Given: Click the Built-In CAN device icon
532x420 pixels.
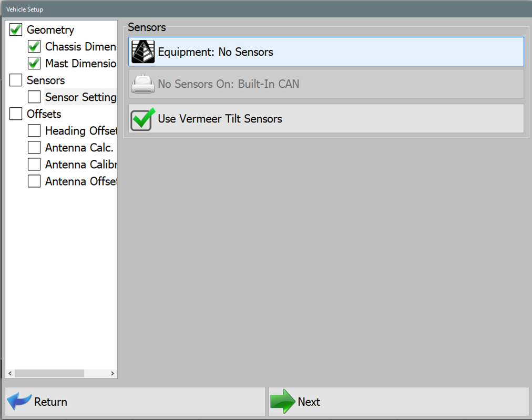Looking at the screenshot, I should click(x=142, y=85).
